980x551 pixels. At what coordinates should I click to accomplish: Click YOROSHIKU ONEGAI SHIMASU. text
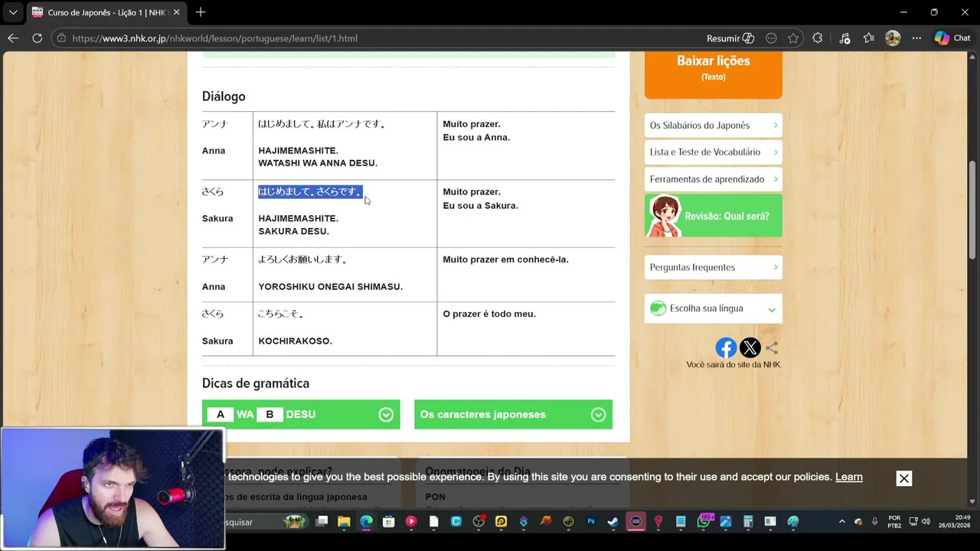coord(331,287)
